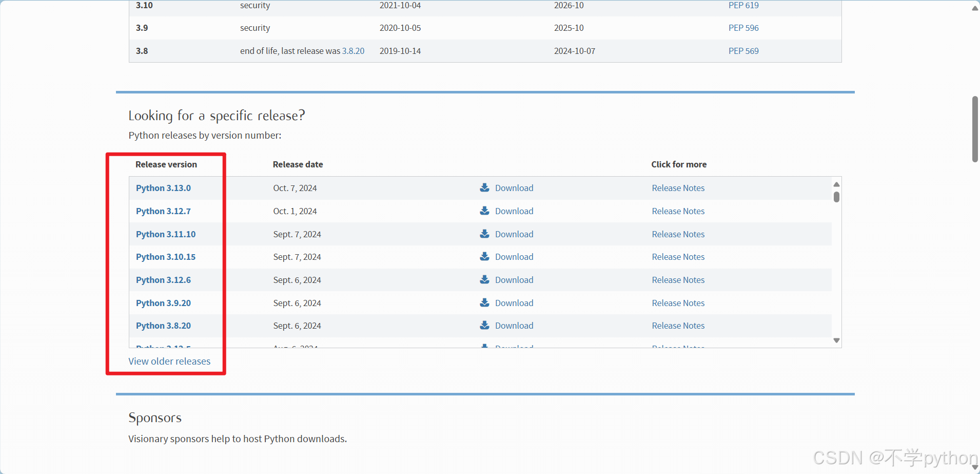The image size is (980, 474).
Task: Click Download link for Python 3.13.0
Action: (514, 188)
